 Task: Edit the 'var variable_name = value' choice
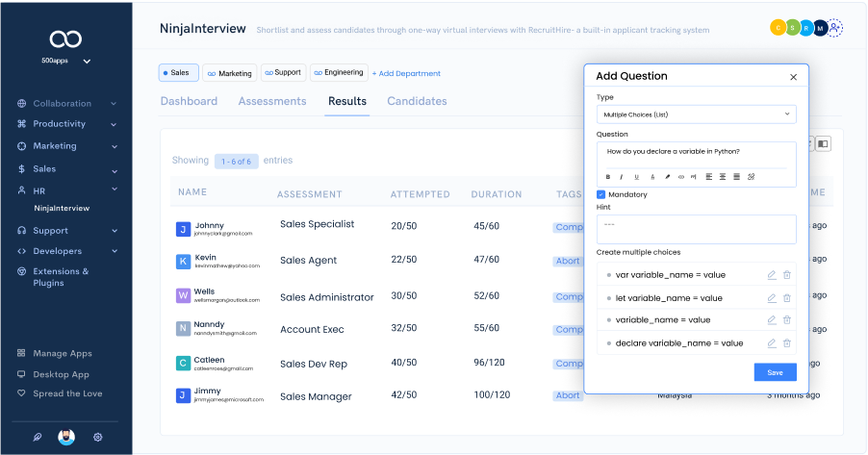point(772,275)
